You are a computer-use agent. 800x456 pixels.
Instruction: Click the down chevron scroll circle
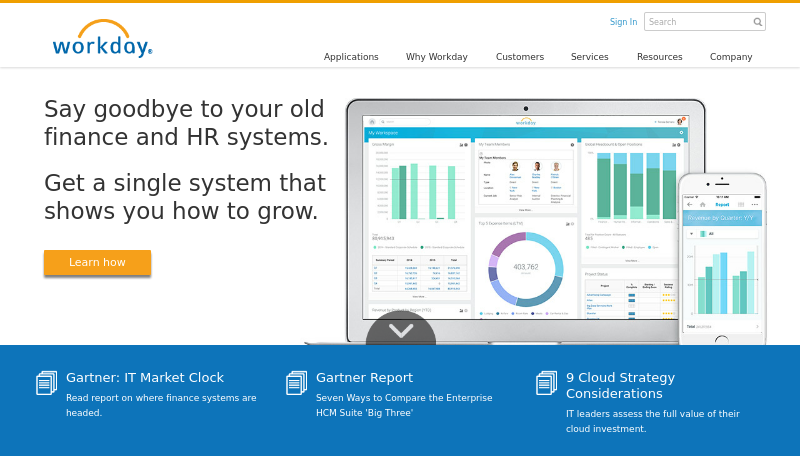(401, 330)
